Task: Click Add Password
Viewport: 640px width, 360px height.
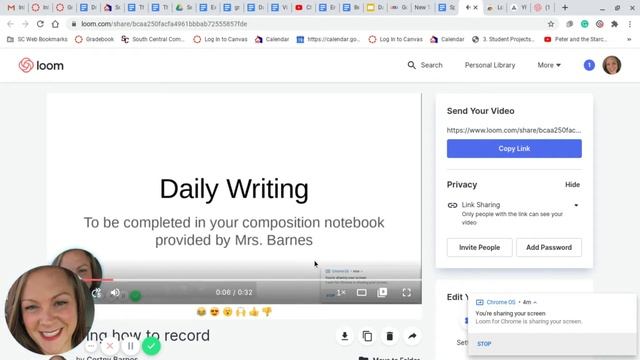Action: point(549,247)
